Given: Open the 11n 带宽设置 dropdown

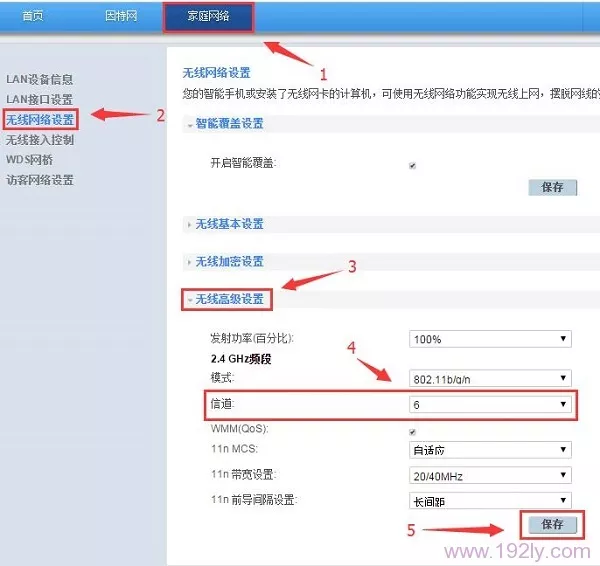Looking at the screenshot, I should 490,475.
